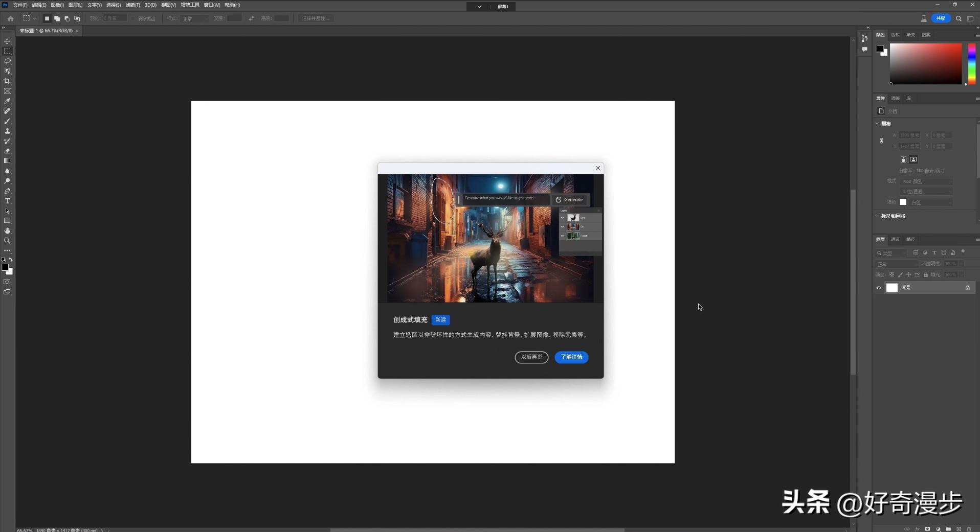Switch to the 通道 tab
This screenshot has height=532, width=980.
(x=896, y=239)
